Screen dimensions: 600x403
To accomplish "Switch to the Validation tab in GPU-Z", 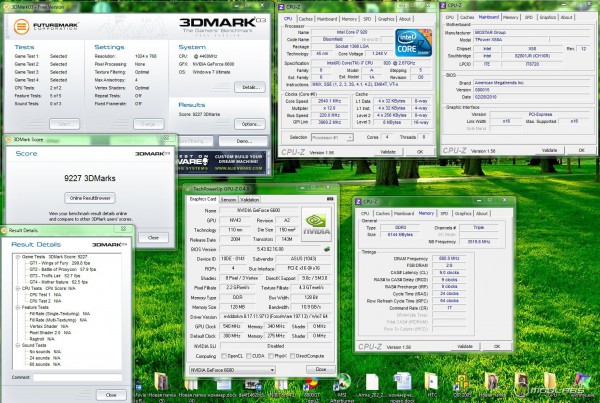I will point(252,198).
